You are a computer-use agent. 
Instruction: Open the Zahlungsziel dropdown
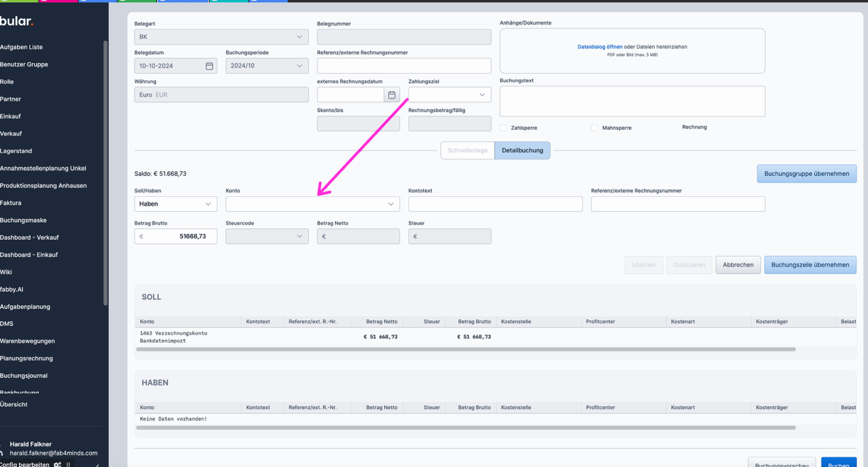pyautogui.click(x=449, y=94)
